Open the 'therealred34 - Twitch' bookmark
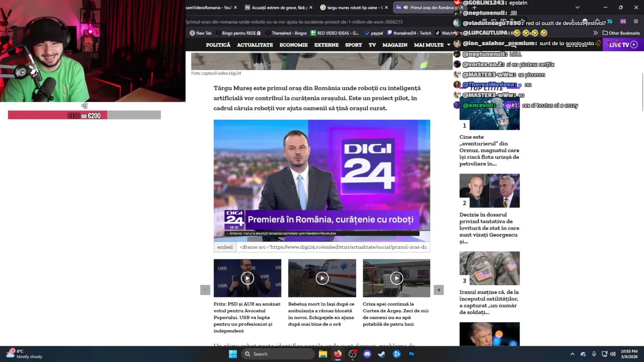 pyautogui.click(x=409, y=33)
